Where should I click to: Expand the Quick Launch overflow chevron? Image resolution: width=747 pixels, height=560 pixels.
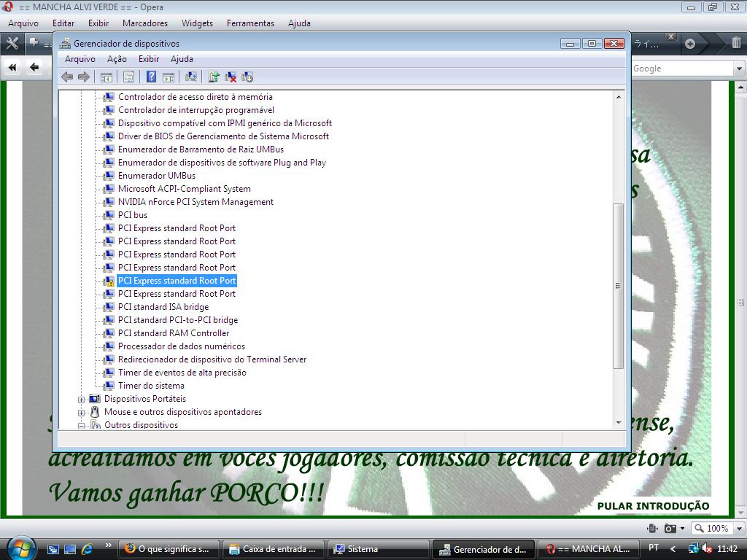coord(109,545)
